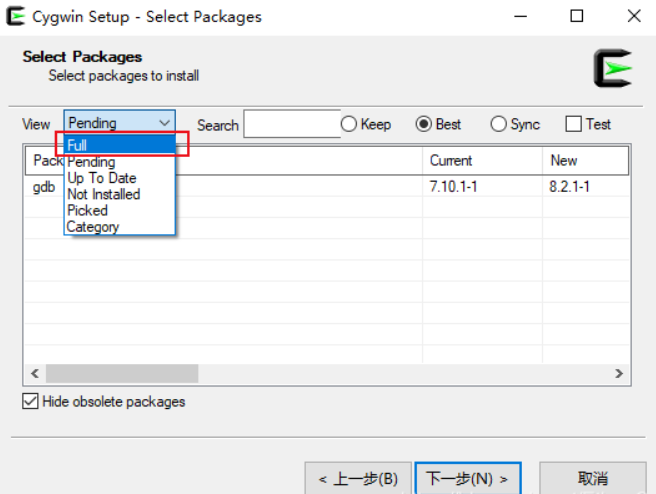This screenshot has height=494, width=656.
Task: Pick Up To Date view option
Action: [120, 178]
